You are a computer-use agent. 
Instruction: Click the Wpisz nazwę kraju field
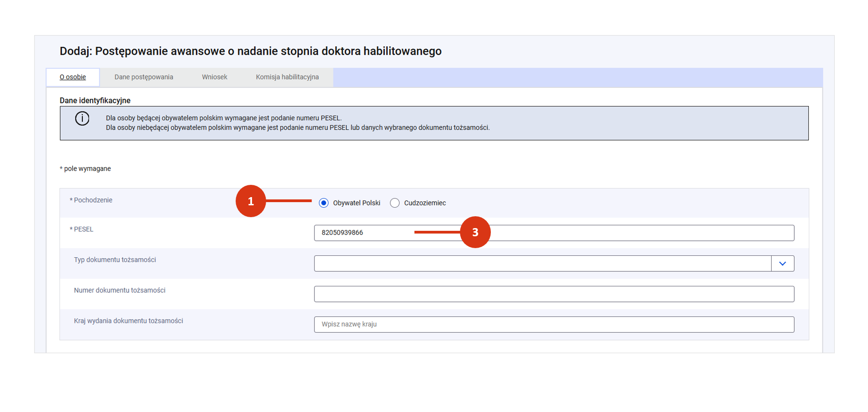[554, 325]
